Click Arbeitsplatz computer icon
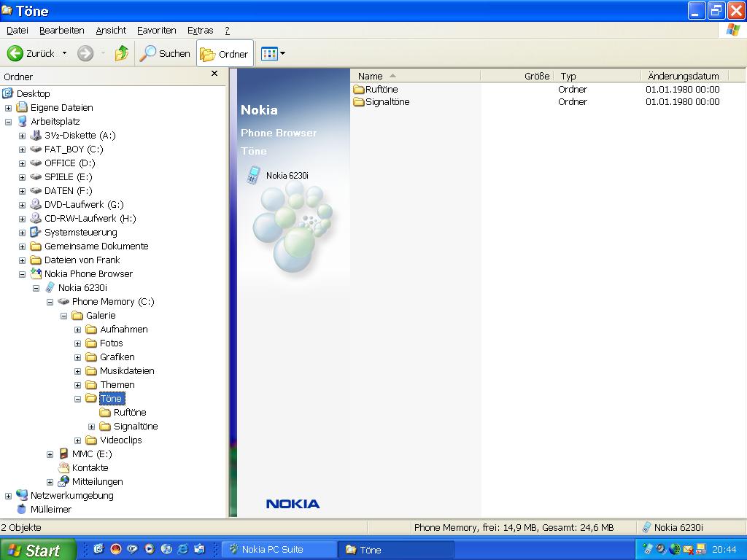This screenshot has width=747, height=560. (22, 121)
